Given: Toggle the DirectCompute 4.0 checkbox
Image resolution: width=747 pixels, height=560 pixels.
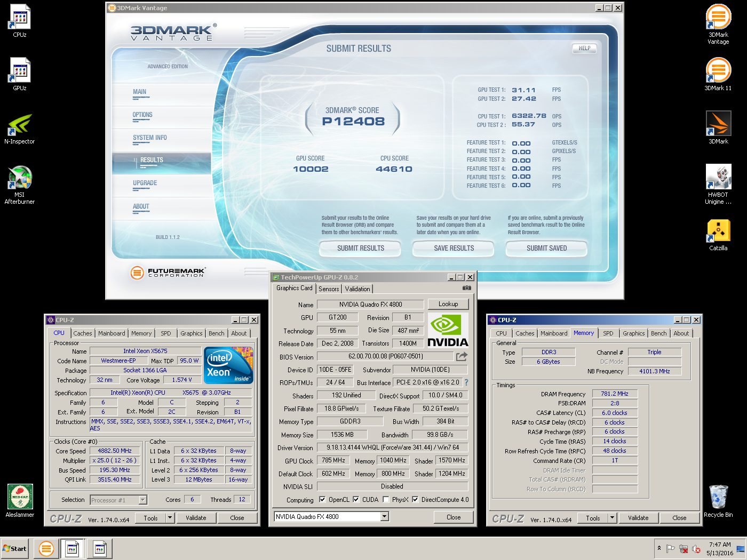Looking at the screenshot, I should [415, 500].
